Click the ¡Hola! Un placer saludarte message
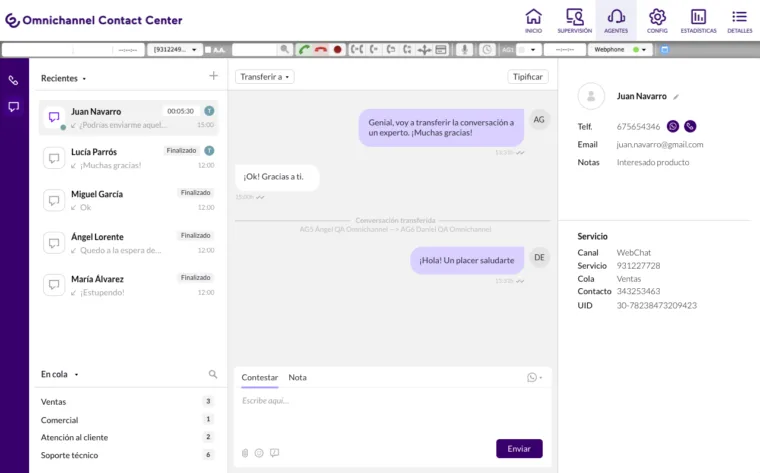This screenshot has height=473, width=760. [467, 261]
